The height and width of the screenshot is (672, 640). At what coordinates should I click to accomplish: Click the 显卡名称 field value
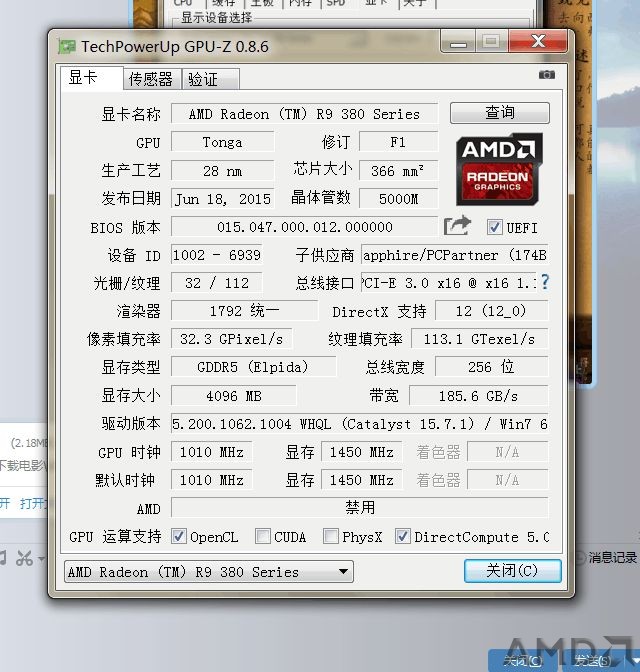(304, 114)
